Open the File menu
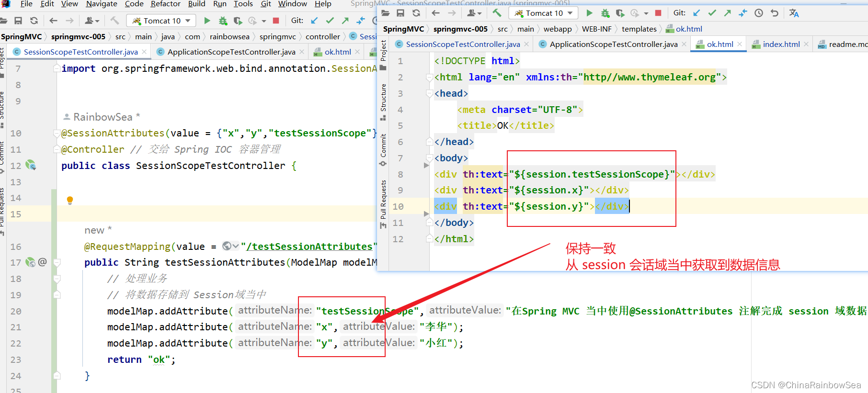The width and height of the screenshot is (868, 393). tap(26, 4)
